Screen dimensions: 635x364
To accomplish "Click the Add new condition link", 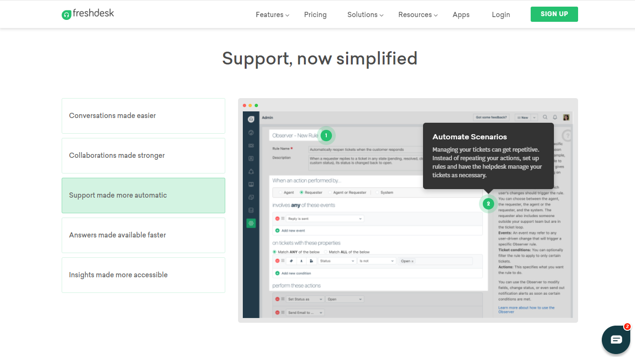I will click(296, 273).
